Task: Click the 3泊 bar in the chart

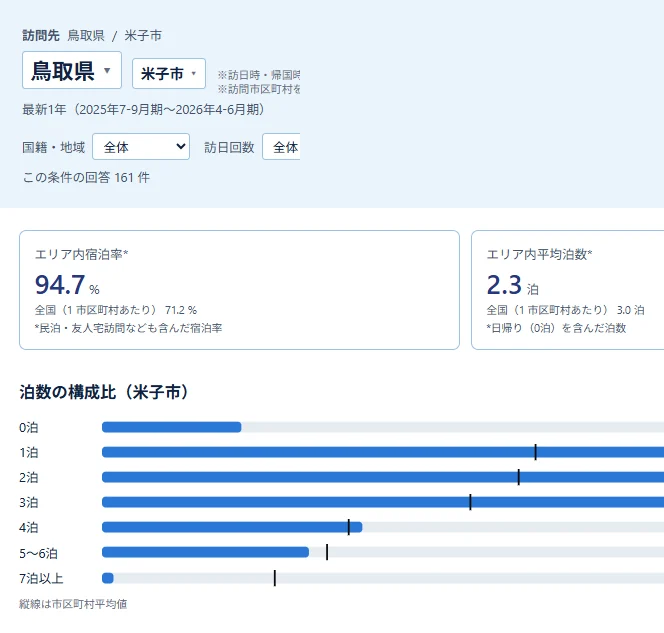Action: [x=383, y=502]
